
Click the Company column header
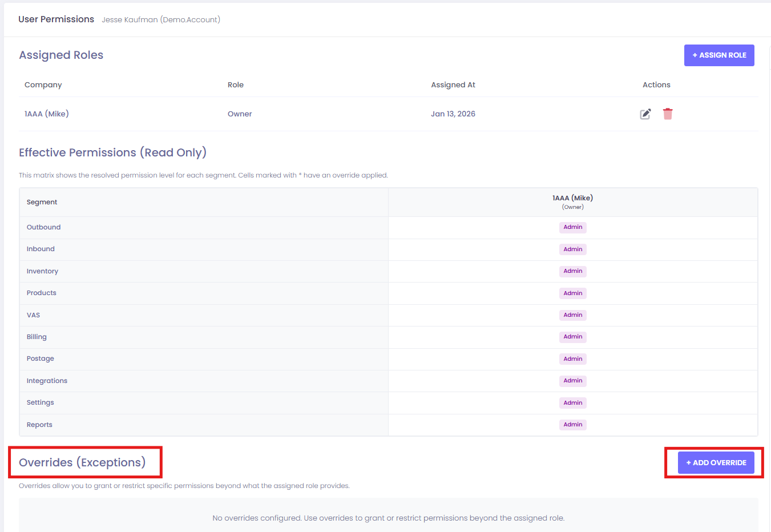43,85
